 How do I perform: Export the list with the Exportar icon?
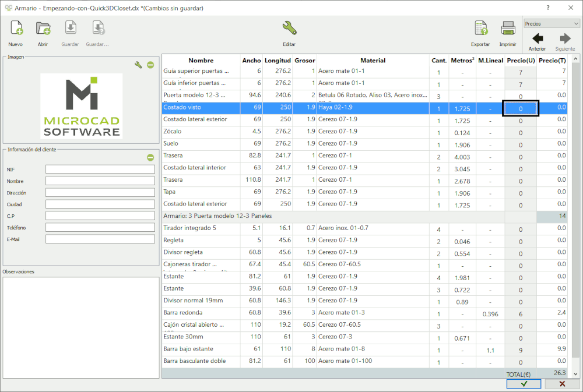point(481,28)
